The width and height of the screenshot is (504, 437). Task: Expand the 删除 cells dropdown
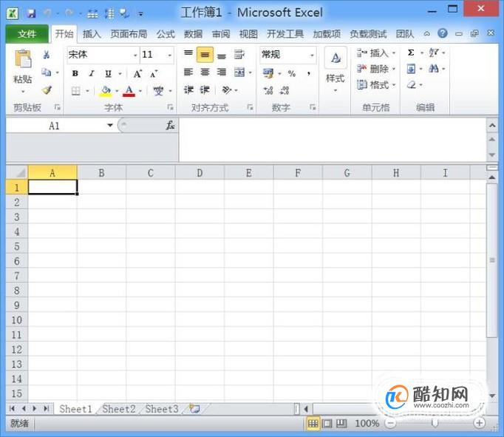(394, 69)
